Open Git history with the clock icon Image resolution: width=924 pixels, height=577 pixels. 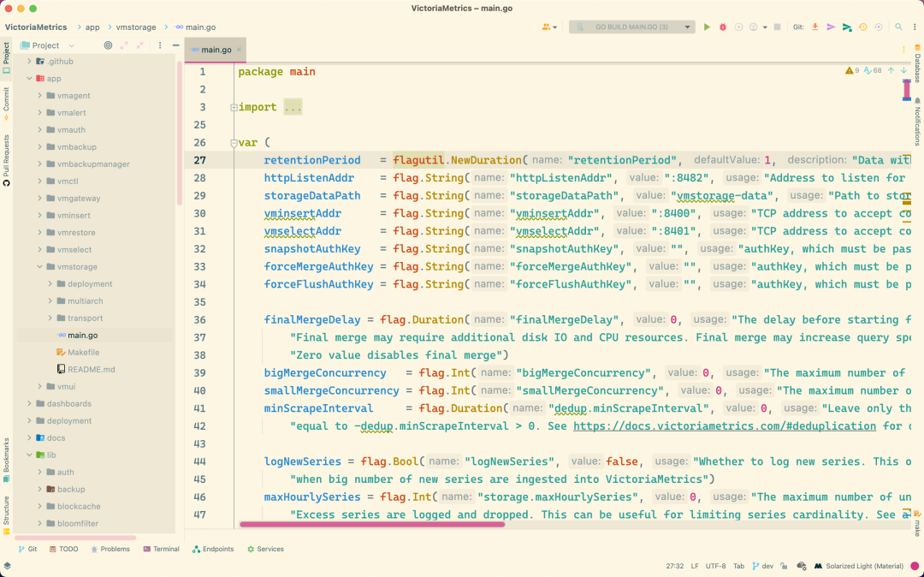(862, 27)
